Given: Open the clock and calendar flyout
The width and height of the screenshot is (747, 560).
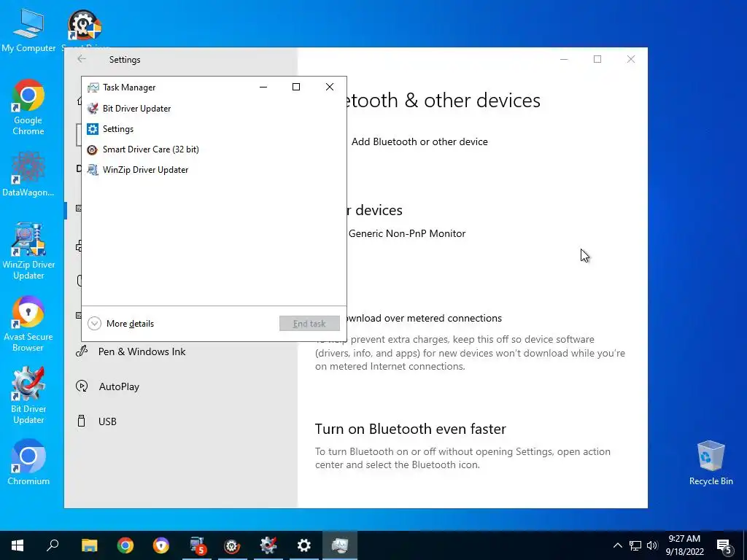Looking at the screenshot, I should (684, 545).
